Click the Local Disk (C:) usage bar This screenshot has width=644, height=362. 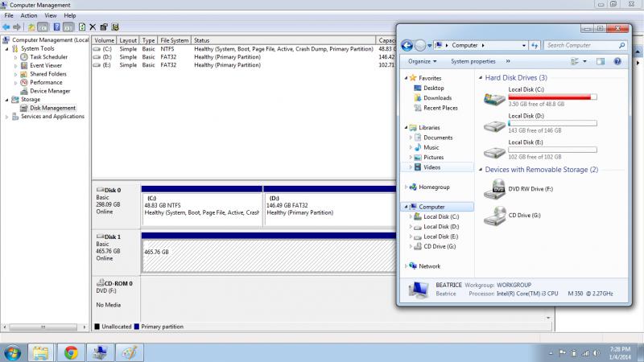click(x=552, y=97)
